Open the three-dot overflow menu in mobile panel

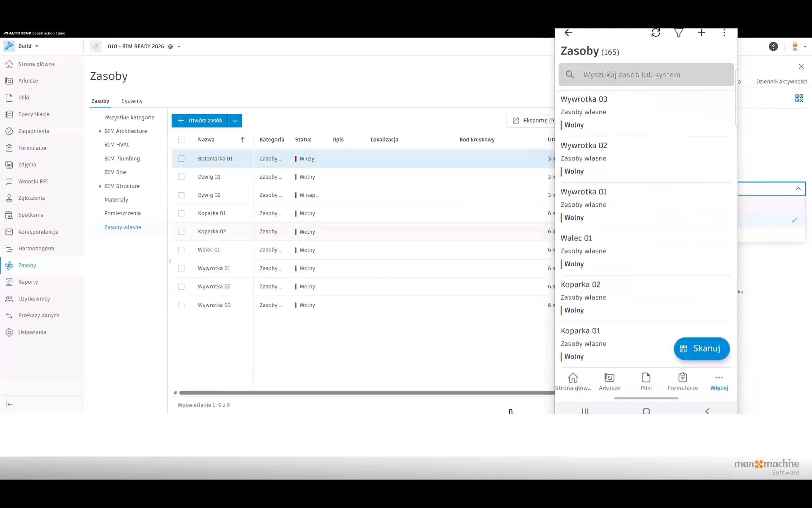(x=724, y=33)
